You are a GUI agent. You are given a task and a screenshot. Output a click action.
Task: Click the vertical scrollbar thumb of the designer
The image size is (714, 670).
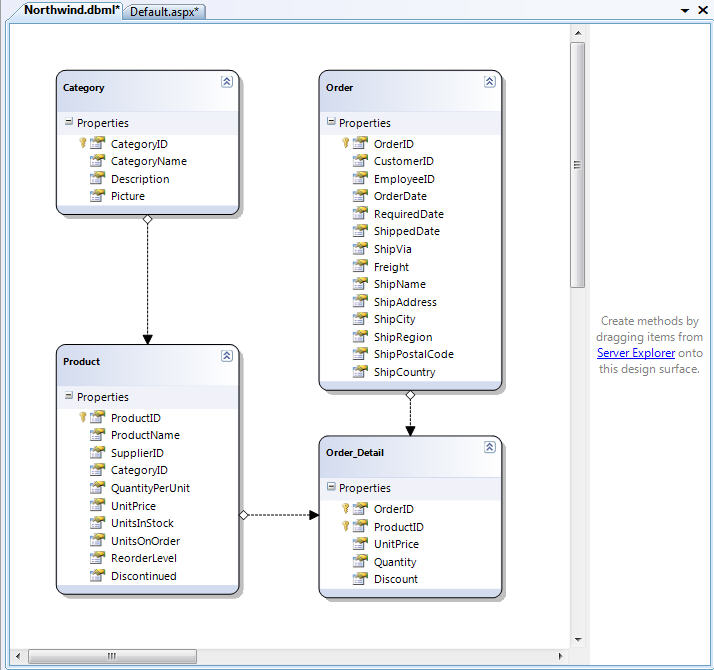[577, 165]
